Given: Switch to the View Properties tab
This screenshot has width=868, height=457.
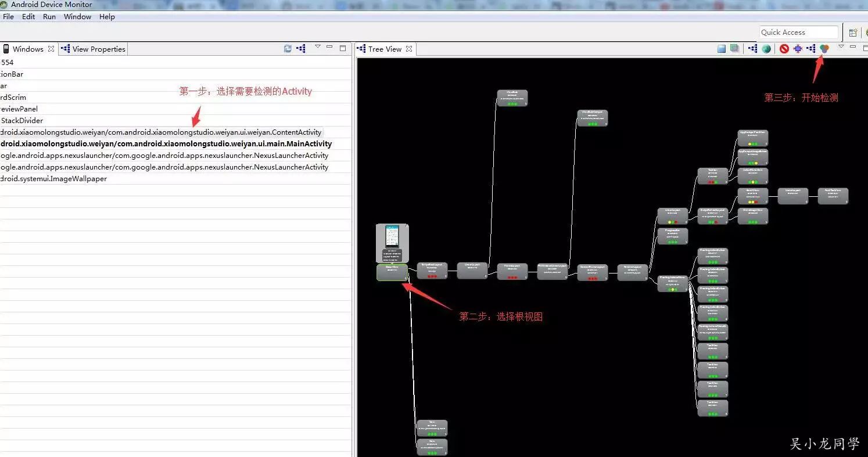Looking at the screenshot, I should pos(93,49).
